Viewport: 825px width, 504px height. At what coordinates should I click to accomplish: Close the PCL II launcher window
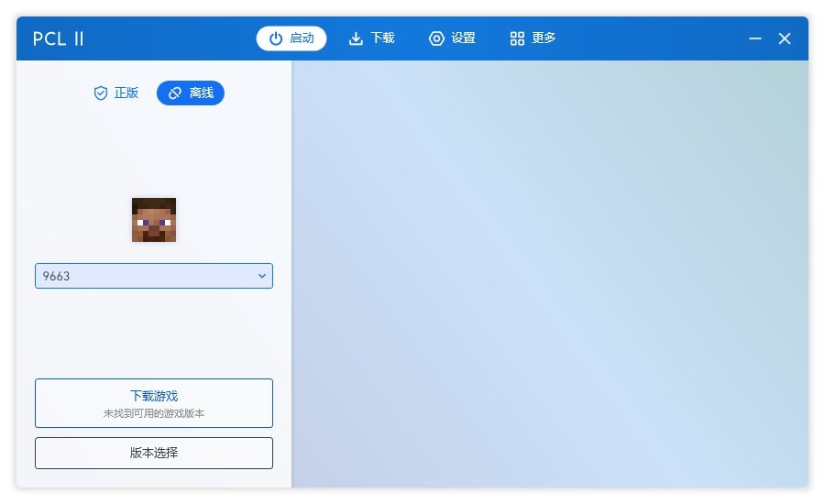coord(785,38)
